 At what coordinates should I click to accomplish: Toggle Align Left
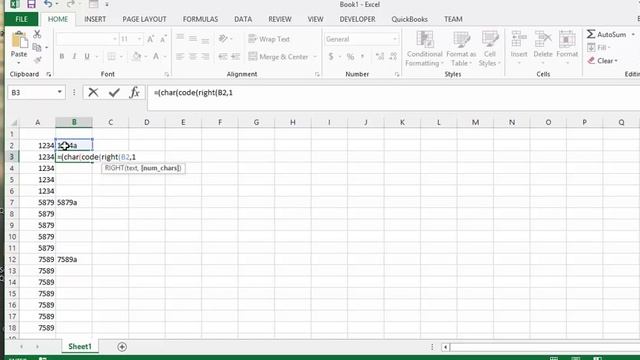click(x=180, y=57)
